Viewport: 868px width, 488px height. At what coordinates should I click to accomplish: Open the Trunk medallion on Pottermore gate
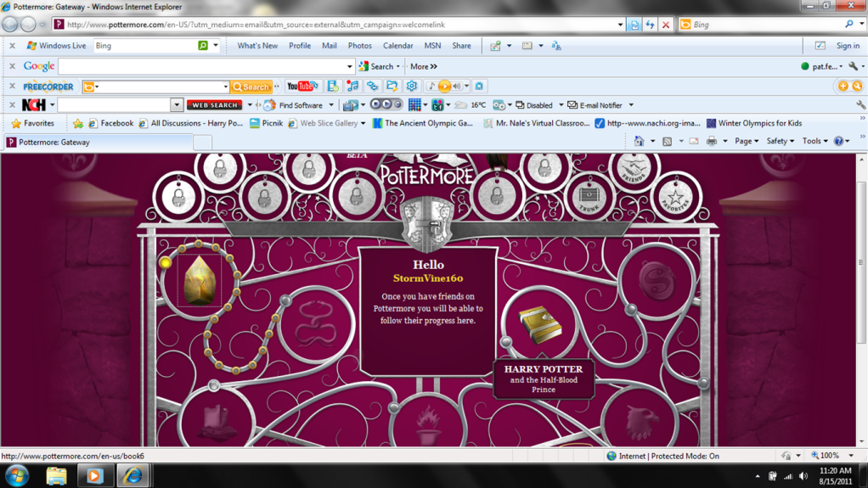click(589, 197)
